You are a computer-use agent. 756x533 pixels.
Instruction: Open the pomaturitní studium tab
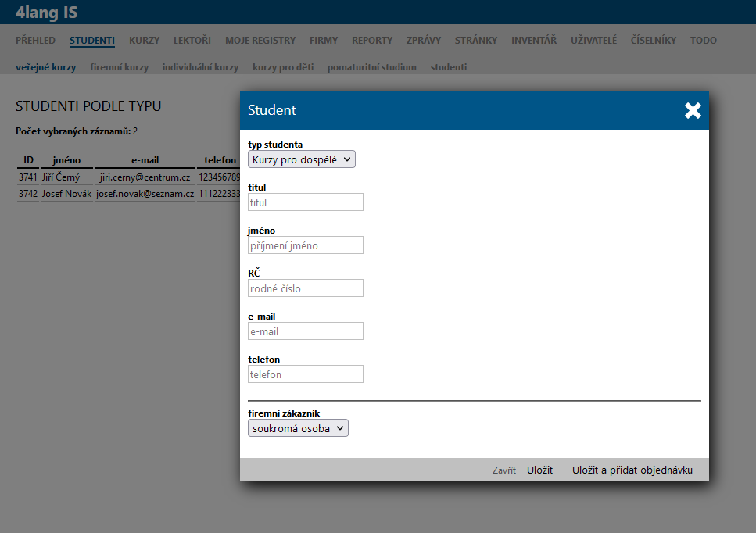(371, 67)
